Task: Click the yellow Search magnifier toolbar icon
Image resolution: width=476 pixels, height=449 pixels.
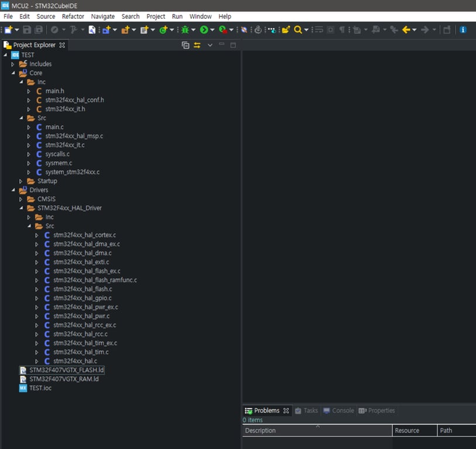Action: [298, 30]
